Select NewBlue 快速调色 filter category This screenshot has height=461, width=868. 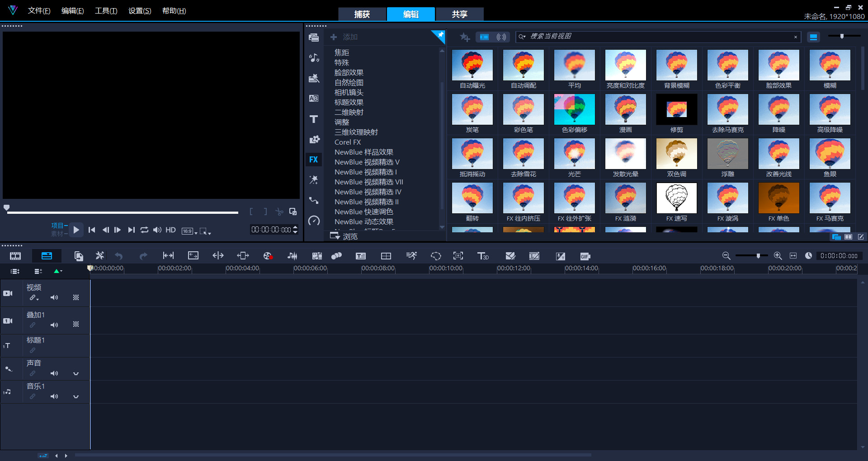[x=364, y=212]
